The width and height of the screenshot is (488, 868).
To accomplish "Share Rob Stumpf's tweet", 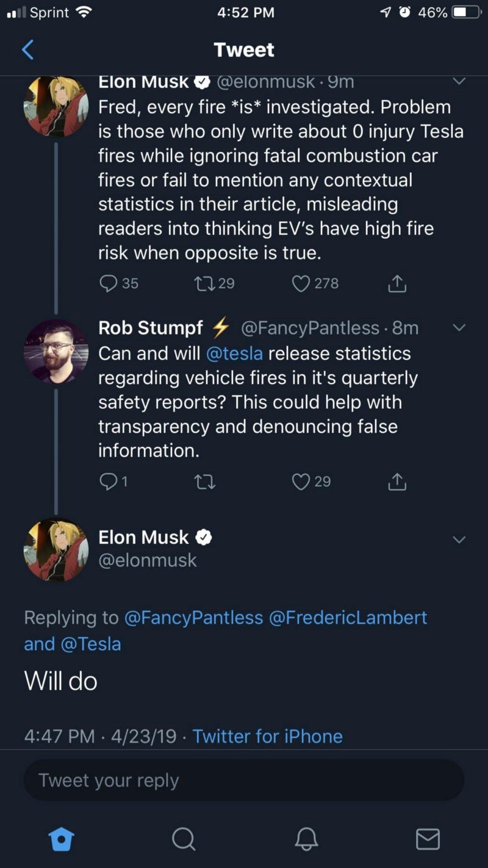I will coord(397,482).
